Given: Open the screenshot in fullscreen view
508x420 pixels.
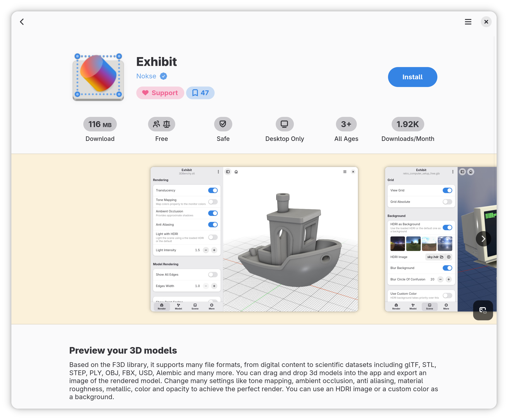Looking at the screenshot, I should 483,310.
